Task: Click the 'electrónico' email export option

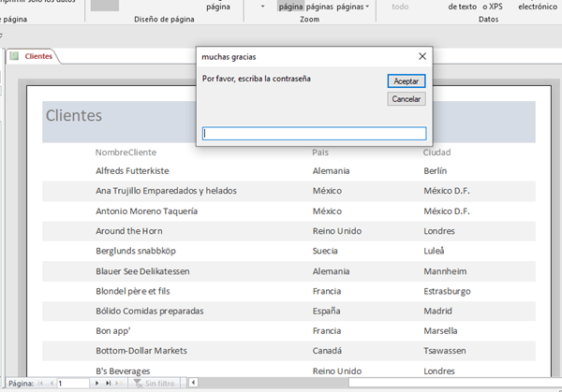Action: [x=538, y=7]
